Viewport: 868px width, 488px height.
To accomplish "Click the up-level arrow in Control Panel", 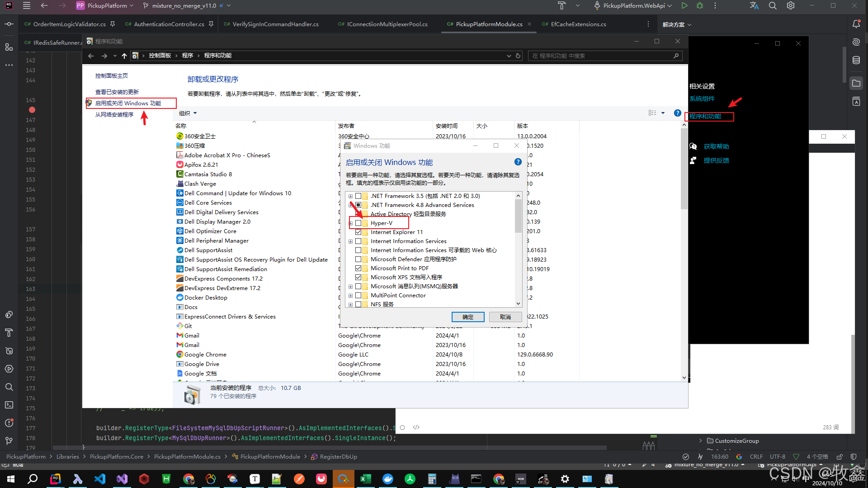I will [124, 56].
